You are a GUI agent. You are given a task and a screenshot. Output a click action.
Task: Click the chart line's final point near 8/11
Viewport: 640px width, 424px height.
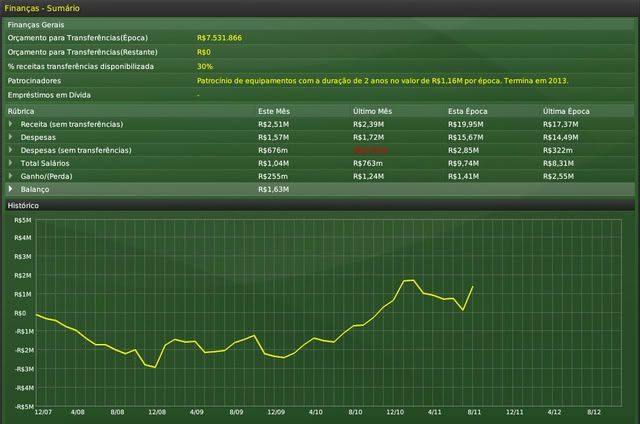pos(473,286)
